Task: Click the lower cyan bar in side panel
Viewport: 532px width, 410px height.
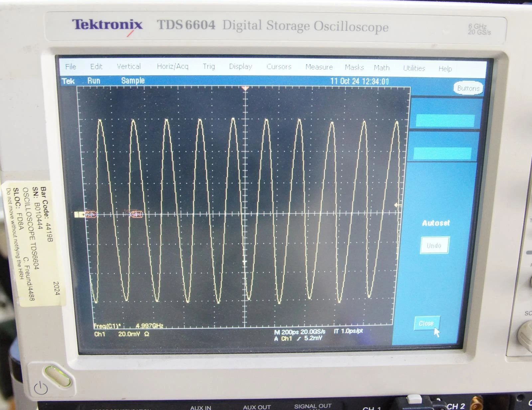Action: pyautogui.click(x=443, y=153)
